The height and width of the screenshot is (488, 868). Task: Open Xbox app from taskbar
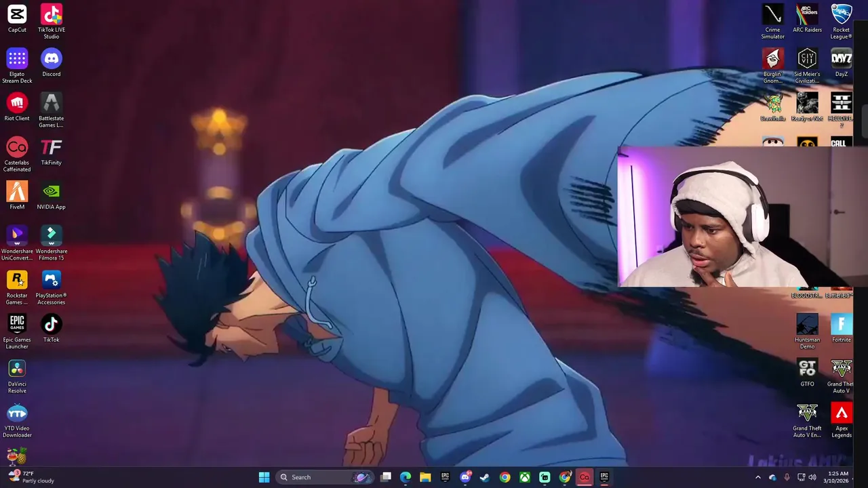click(525, 477)
